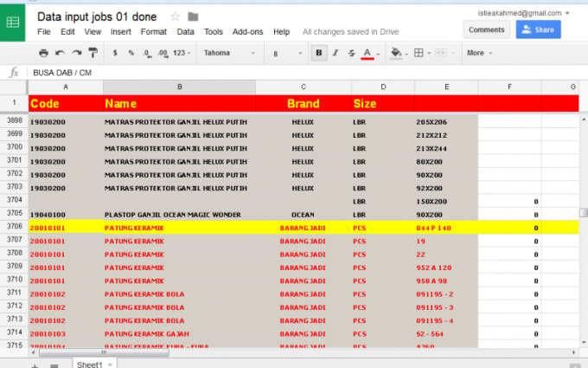Viewport: 588px width, 368px height.
Task: Select the paint format roller tool
Action: pyautogui.click(x=93, y=53)
